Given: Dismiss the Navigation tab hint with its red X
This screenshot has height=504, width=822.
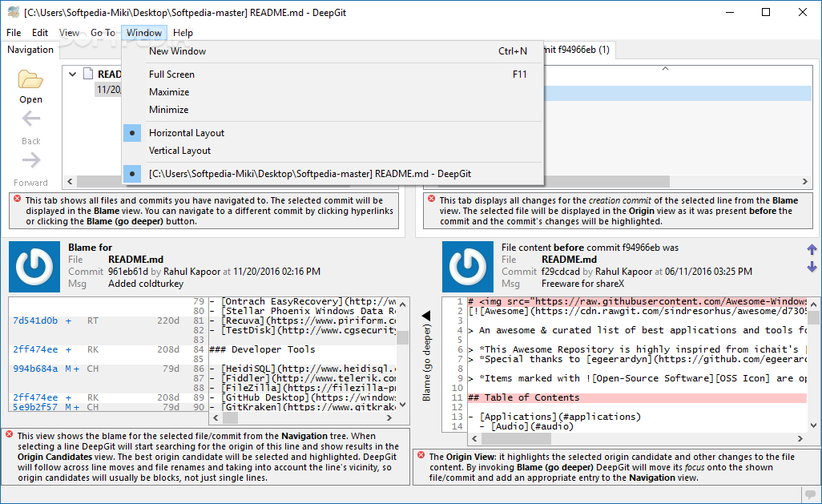Looking at the screenshot, I should point(18,200).
